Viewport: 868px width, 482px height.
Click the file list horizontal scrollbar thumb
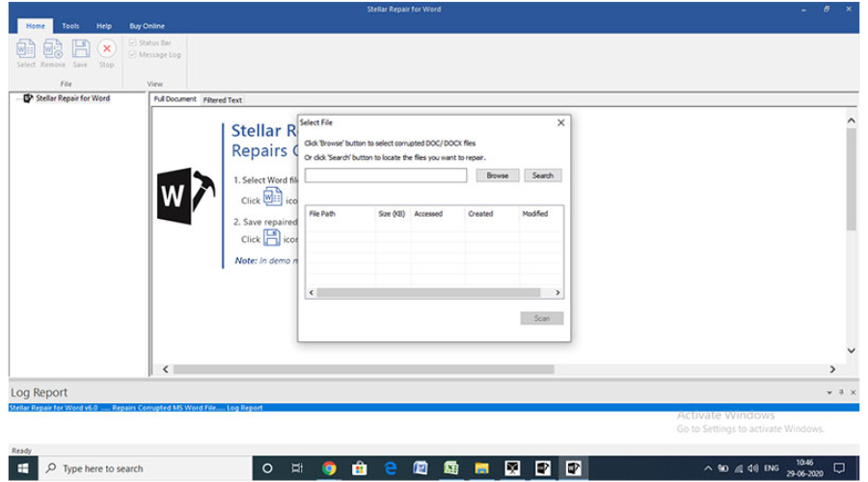(428, 293)
